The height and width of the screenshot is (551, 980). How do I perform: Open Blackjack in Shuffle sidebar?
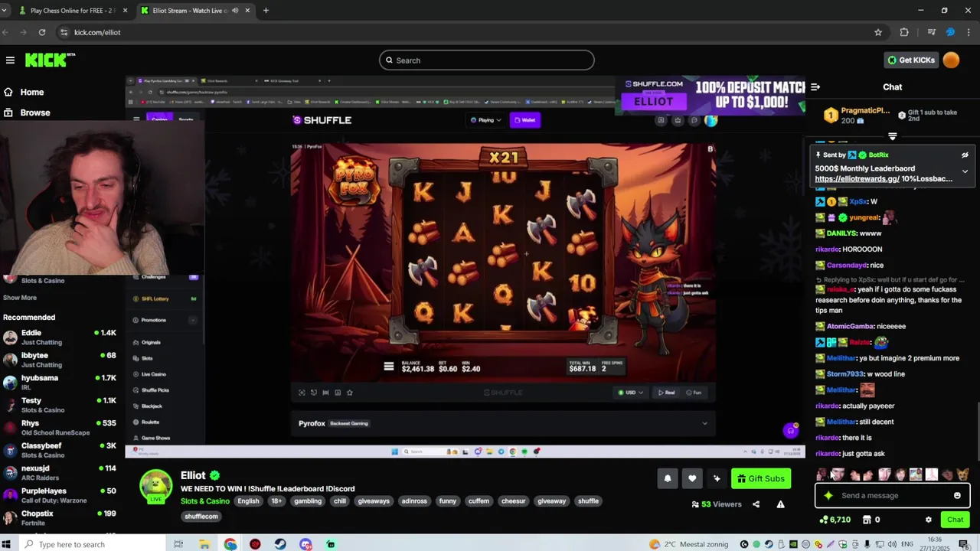pyautogui.click(x=152, y=406)
